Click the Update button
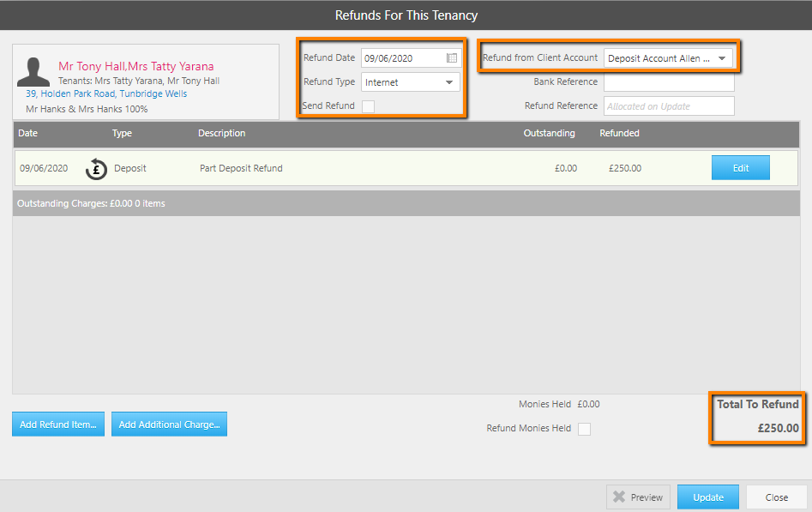 coord(708,497)
